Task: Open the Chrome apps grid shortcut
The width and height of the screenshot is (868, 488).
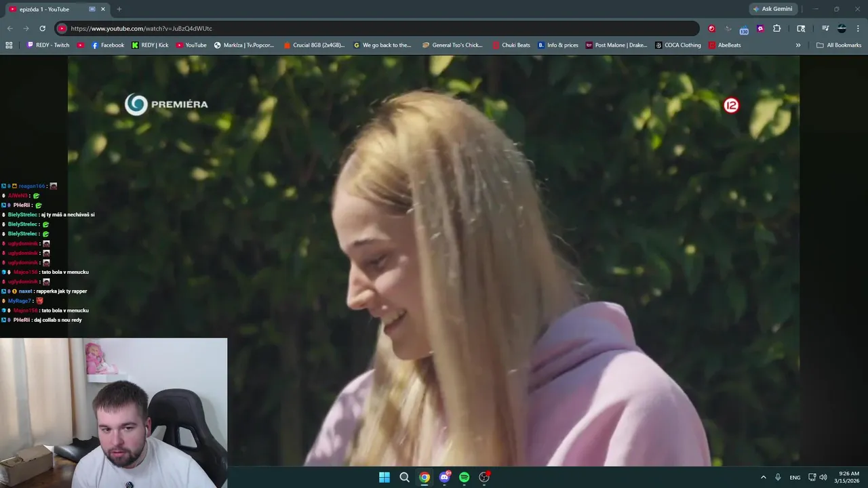Action: 9,45
